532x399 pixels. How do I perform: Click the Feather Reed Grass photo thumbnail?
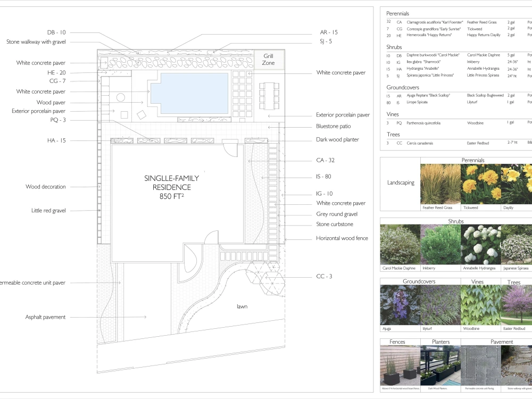point(439,184)
